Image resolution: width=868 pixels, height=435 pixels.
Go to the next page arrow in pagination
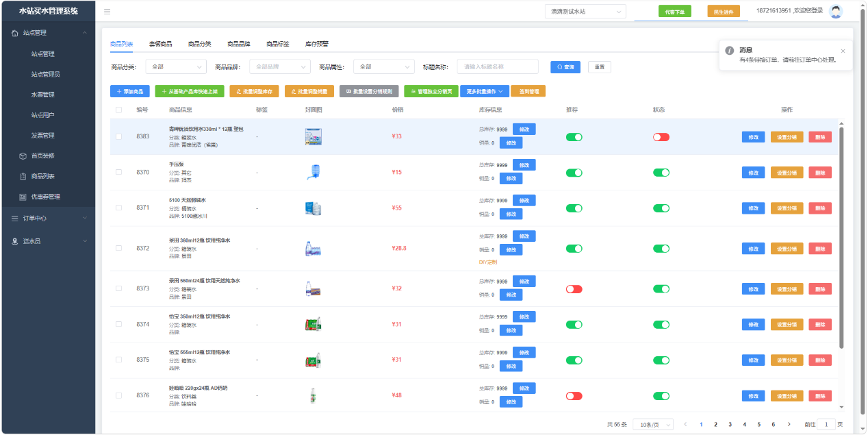click(789, 425)
